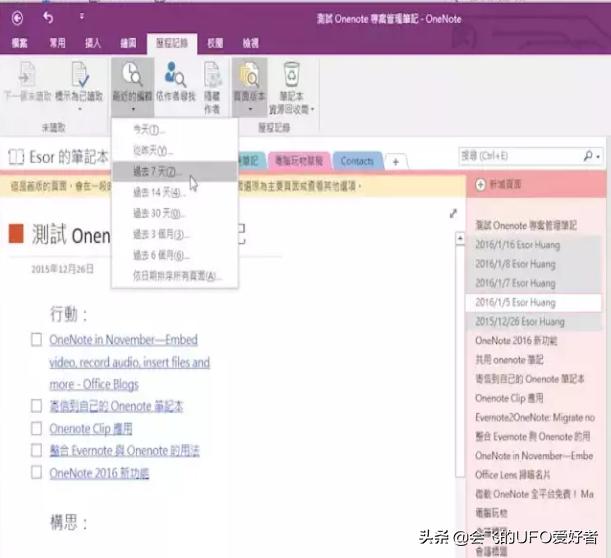The width and height of the screenshot is (611, 558).
Task: Check the OneNote 2016 新功能 checkbox
Action: point(36,473)
